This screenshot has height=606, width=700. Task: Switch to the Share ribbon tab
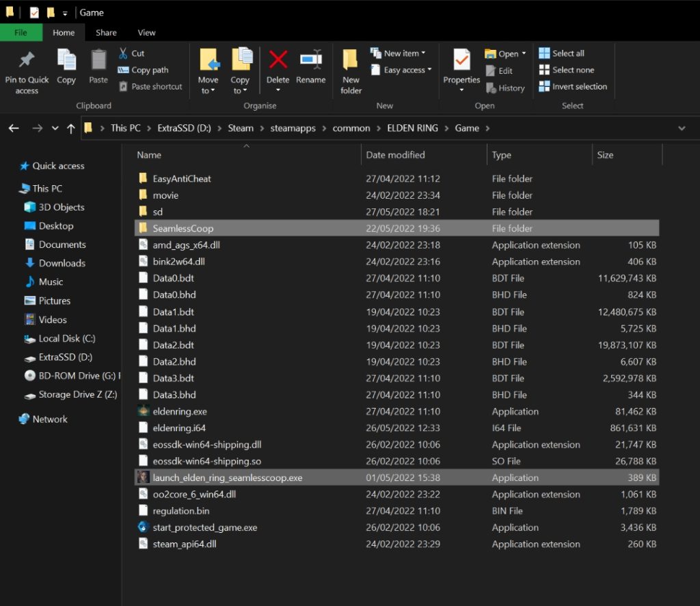(106, 33)
